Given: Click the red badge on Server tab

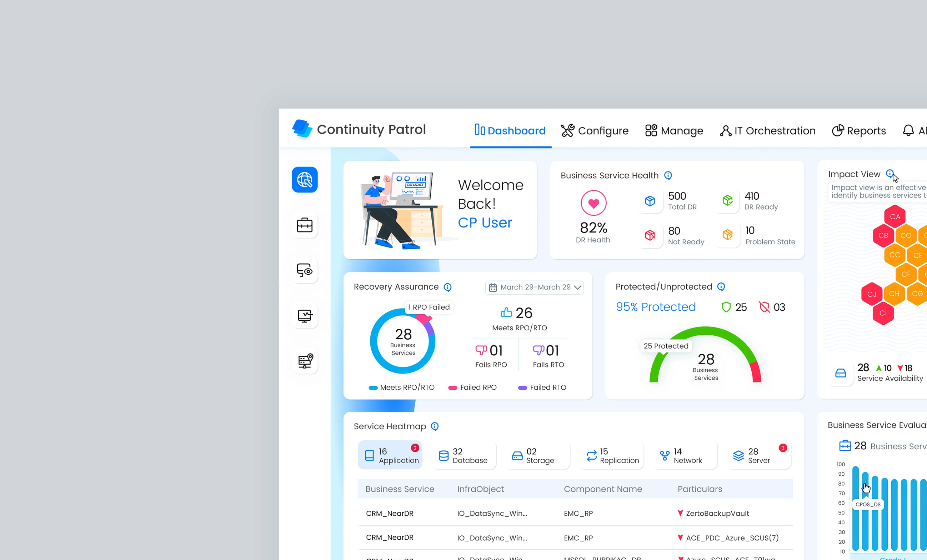Looking at the screenshot, I should coord(783,448).
